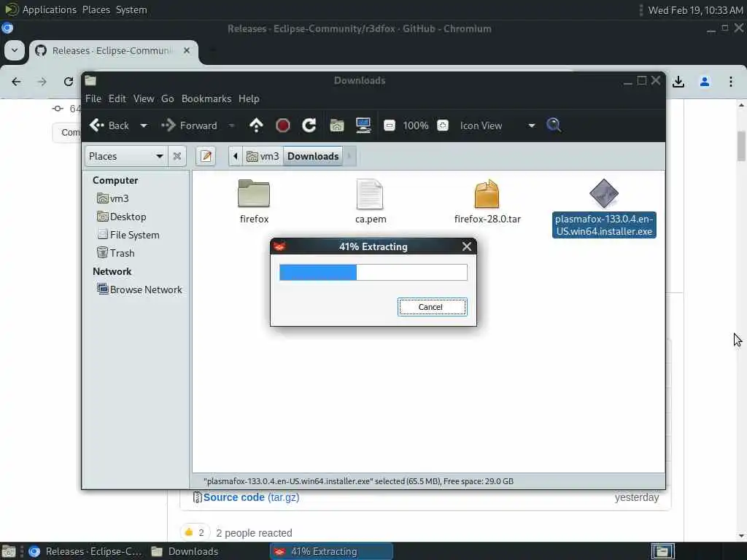Image resolution: width=747 pixels, height=560 pixels.
Task: Click the clock in top panel
Action: point(695,10)
